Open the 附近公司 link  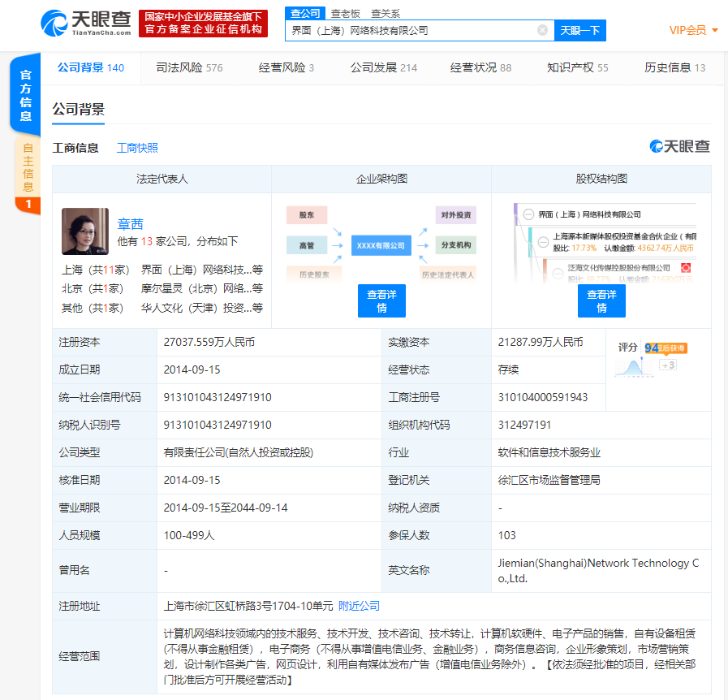pyautogui.click(x=358, y=605)
